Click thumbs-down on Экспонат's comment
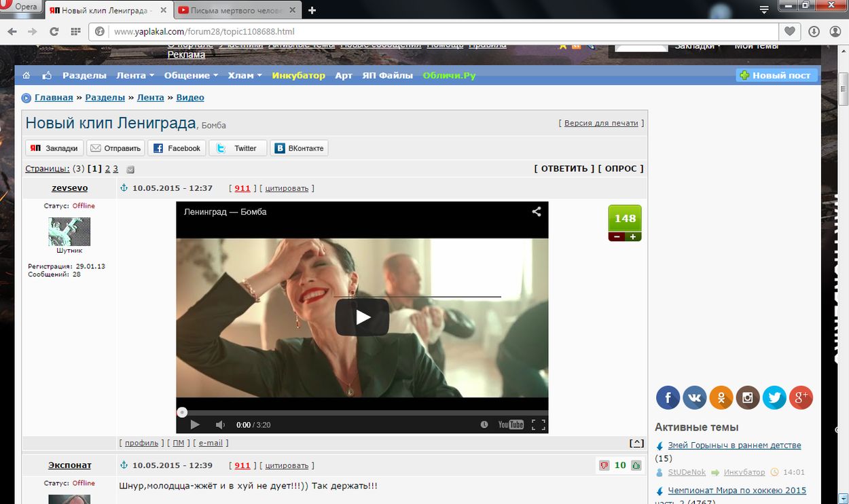The width and height of the screenshot is (849, 504). click(604, 465)
